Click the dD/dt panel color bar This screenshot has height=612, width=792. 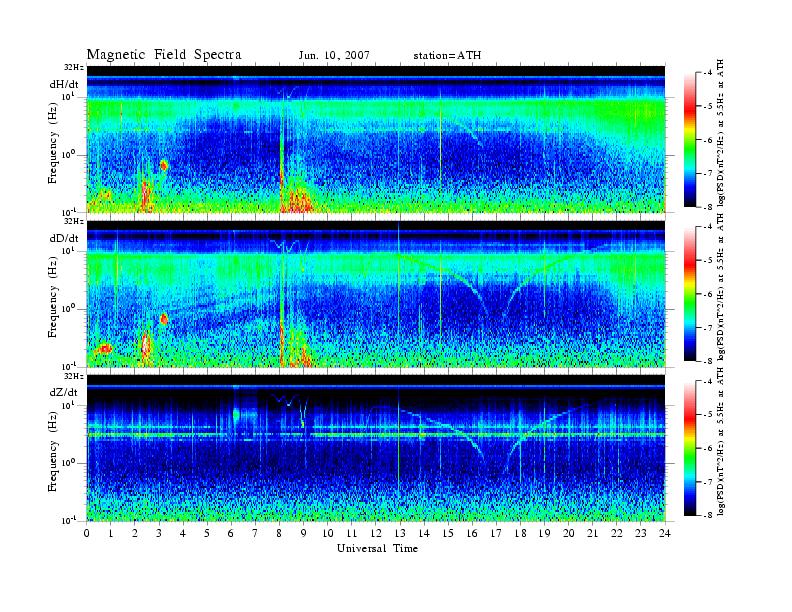[x=689, y=294]
